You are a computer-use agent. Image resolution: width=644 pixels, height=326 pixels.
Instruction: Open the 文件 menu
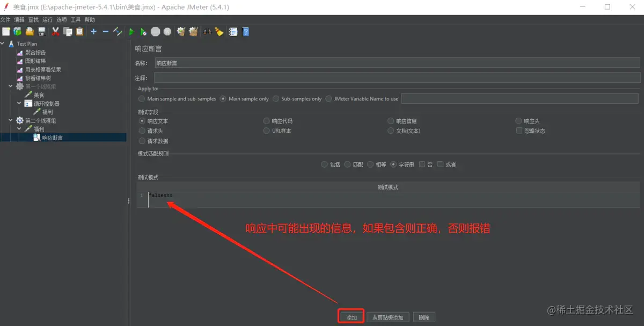coord(5,20)
